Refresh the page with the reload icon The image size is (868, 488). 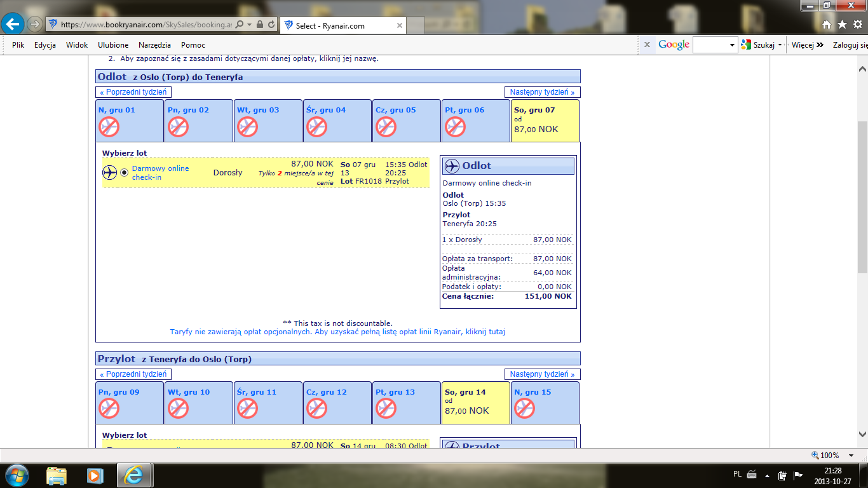point(271,24)
